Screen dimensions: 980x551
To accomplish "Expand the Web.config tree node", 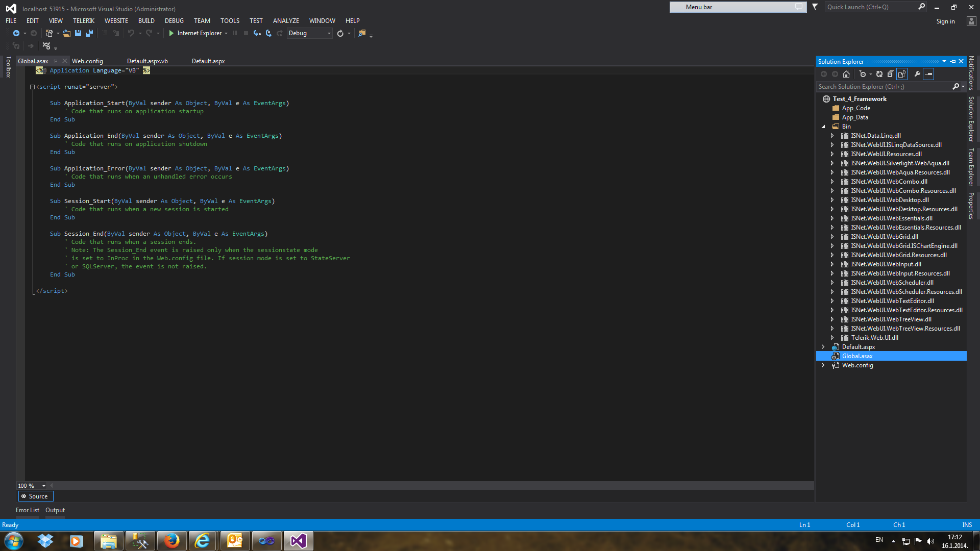I will click(823, 365).
